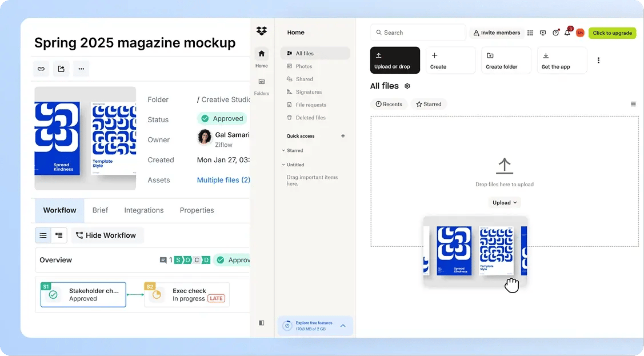Screen dimensions: 644x356
Task: Open the apps grid near the search bar
Action: (x=530, y=33)
